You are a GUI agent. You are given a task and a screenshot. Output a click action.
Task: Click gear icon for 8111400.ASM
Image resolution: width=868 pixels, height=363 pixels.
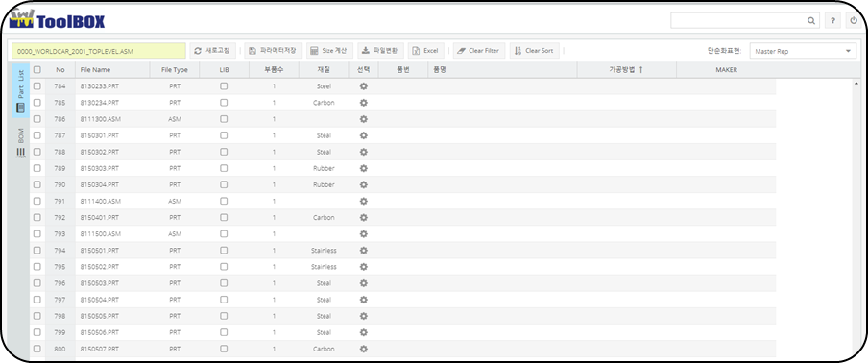point(364,201)
